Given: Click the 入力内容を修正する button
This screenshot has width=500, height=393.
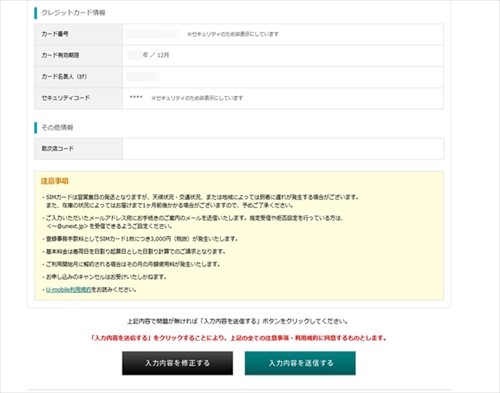Looking at the screenshot, I should tap(177, 363).
